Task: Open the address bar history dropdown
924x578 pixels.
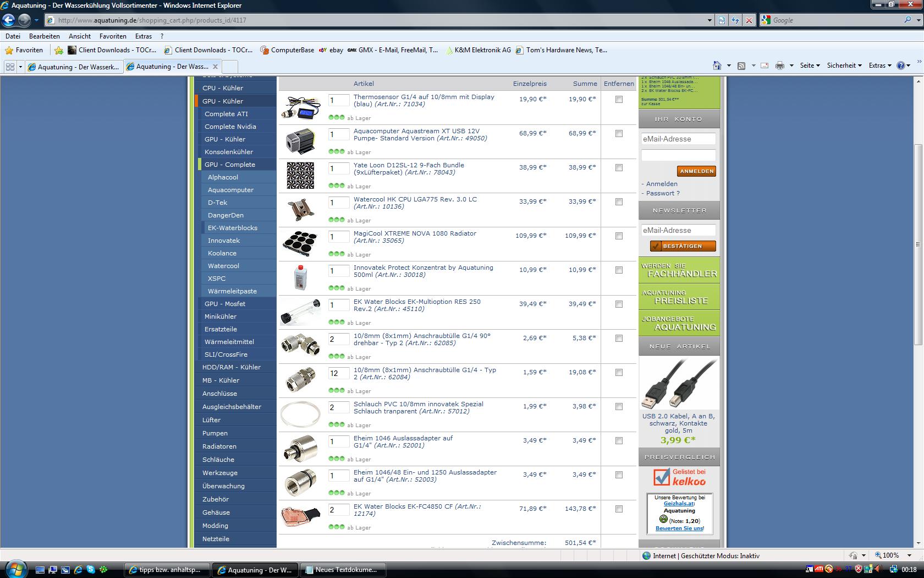Action: click(x=709, y=20)
